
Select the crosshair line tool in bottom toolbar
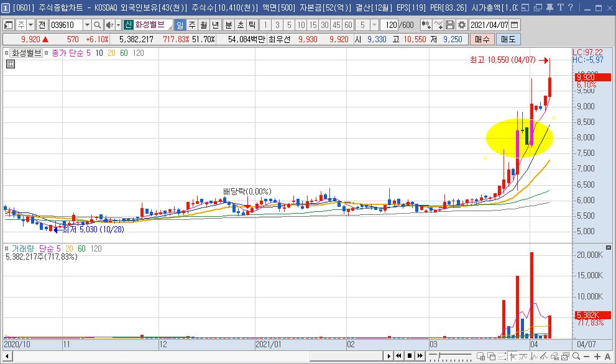click(513, 356)
